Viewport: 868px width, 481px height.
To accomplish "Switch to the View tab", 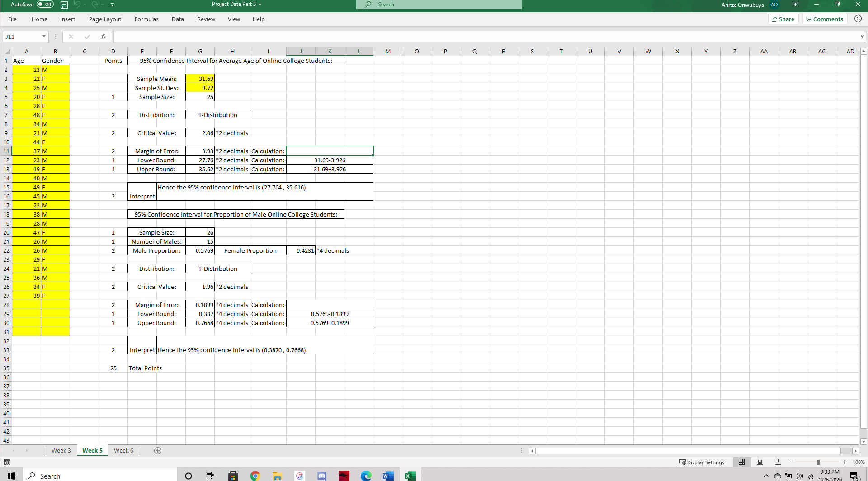I will click(x=234, y=19).
